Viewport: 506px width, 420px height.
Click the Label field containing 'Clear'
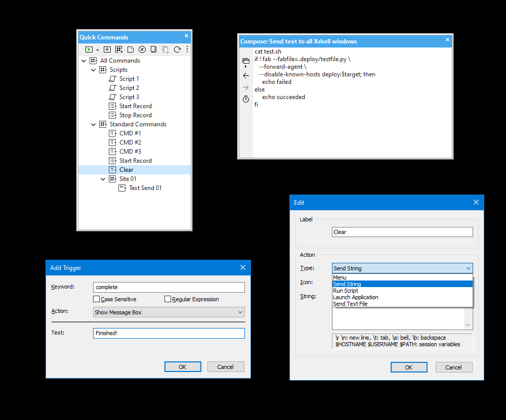(x=402, y=232)
